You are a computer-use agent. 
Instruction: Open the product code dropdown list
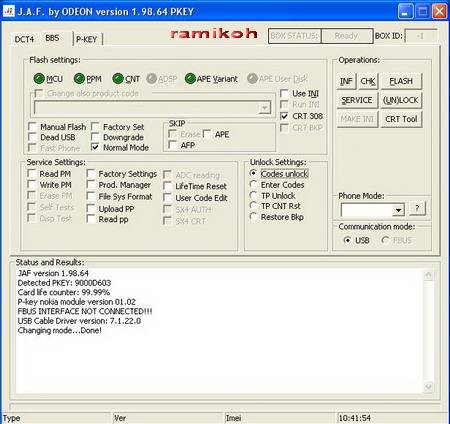265,108
